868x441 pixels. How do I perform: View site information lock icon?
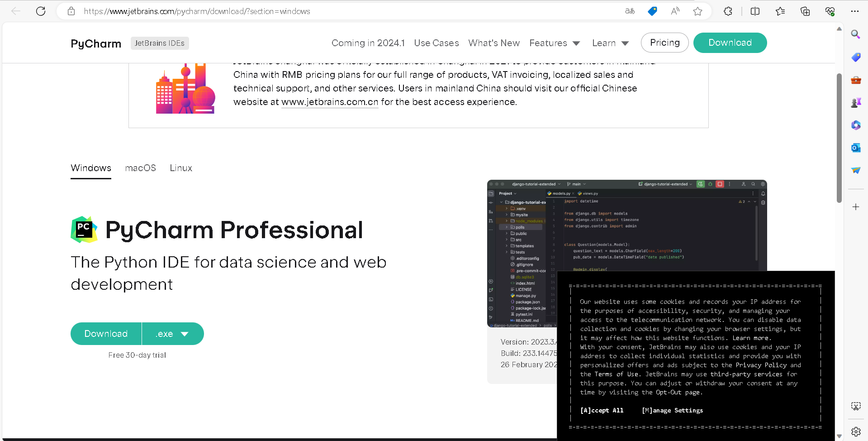71,11
